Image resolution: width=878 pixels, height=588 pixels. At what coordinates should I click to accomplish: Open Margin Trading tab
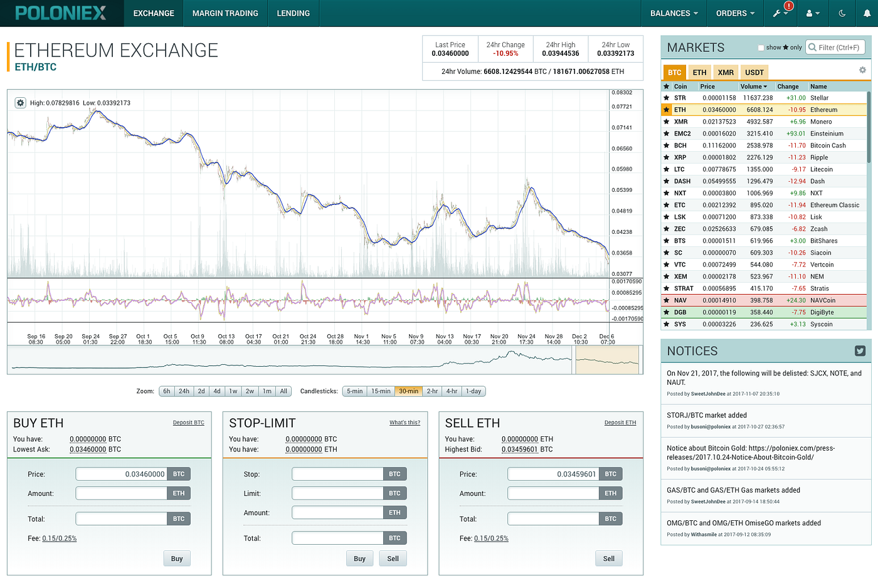(225, 13)
